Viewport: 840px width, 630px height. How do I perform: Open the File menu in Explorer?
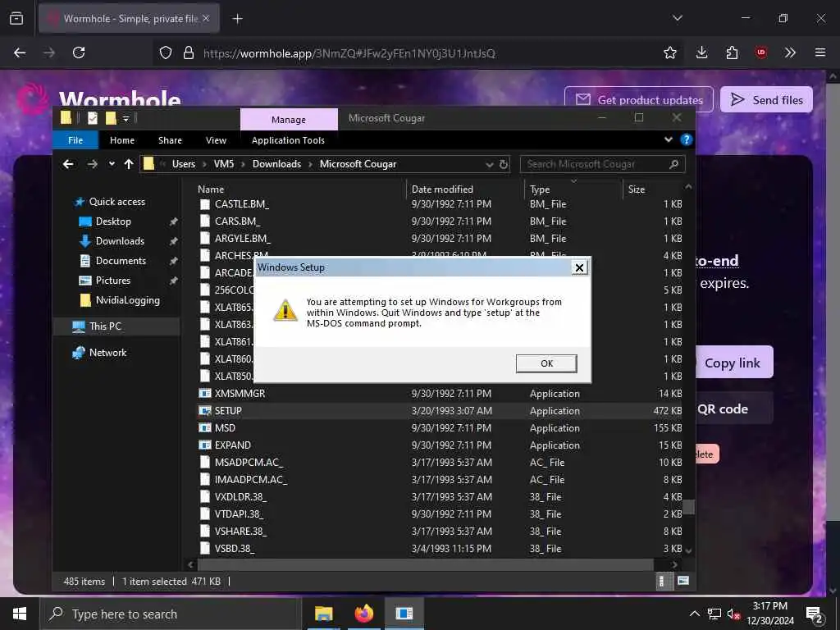[75, 140]
